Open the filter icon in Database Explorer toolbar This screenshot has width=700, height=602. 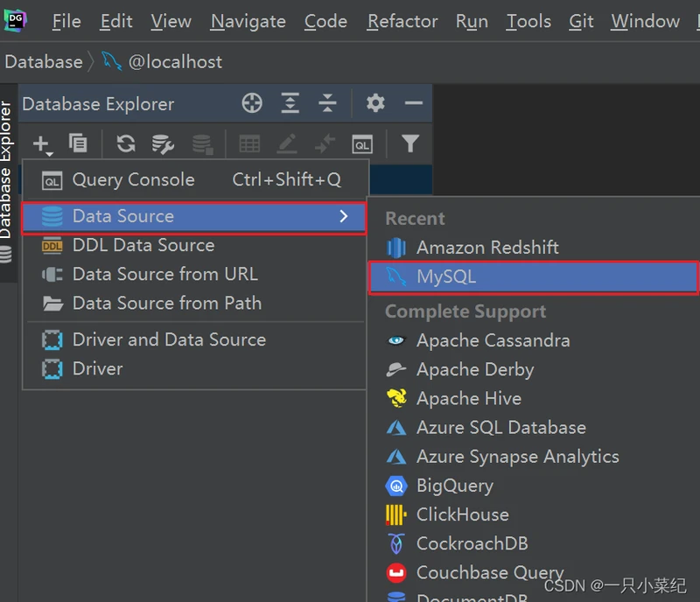point(409,143)
